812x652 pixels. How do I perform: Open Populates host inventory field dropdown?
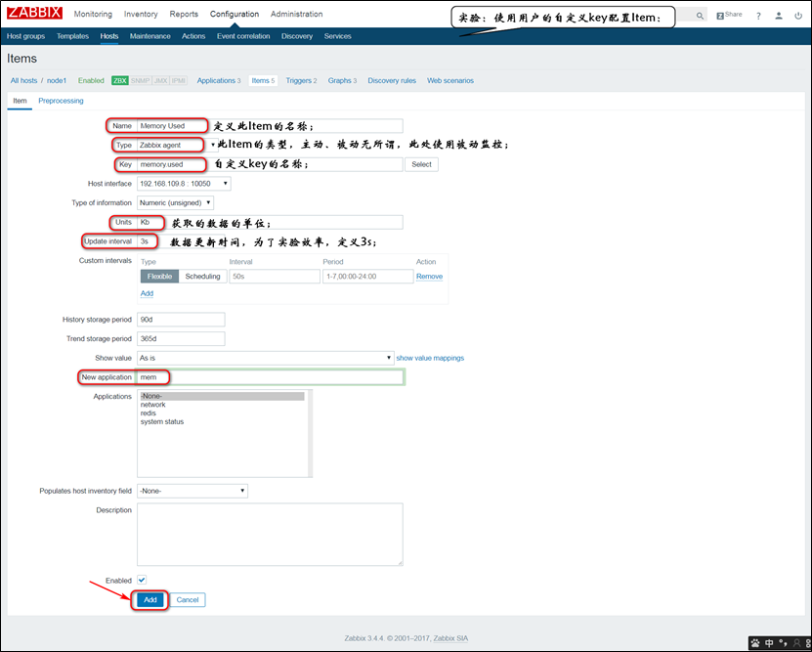click(192, 491)
